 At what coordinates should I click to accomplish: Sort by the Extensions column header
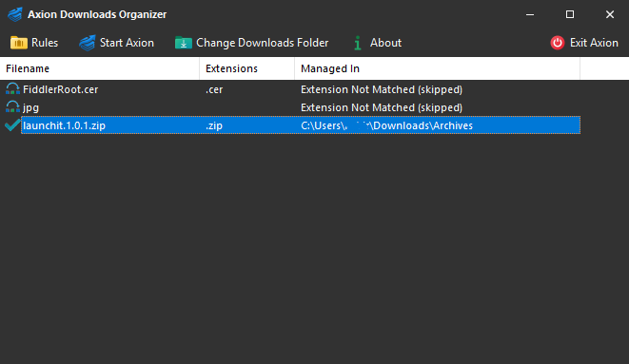[x=246, y=68]
